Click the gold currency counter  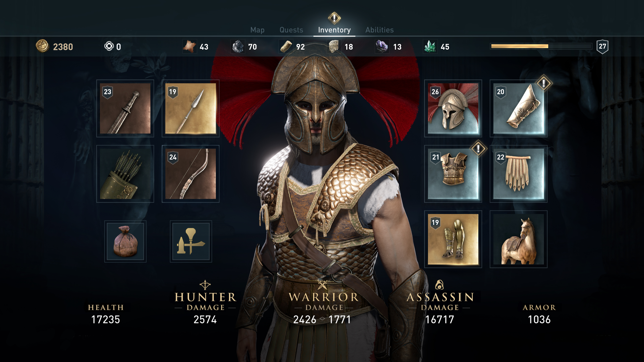click(53, 46)
